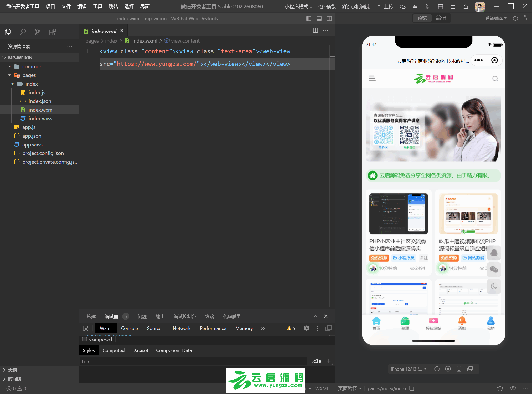
Task: Copy the page path icon in status bar
Action: click(412, 388)
